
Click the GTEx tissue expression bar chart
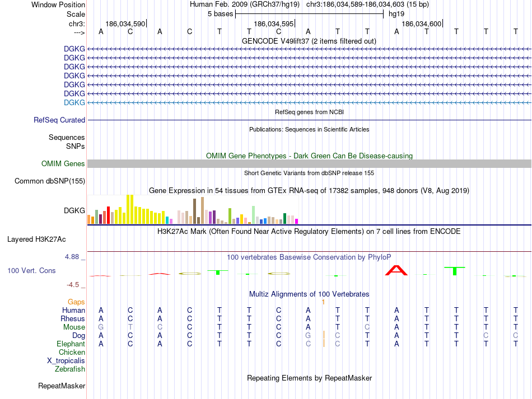(x=193, y=209)
